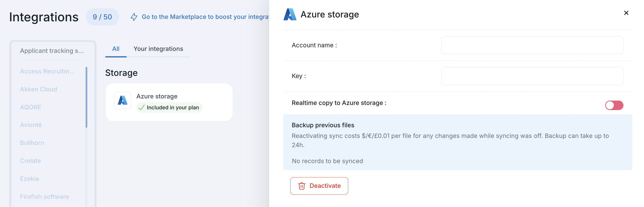The image size is (644, 207).
Task: Click the Key label
Action: [x=299, y=76]
